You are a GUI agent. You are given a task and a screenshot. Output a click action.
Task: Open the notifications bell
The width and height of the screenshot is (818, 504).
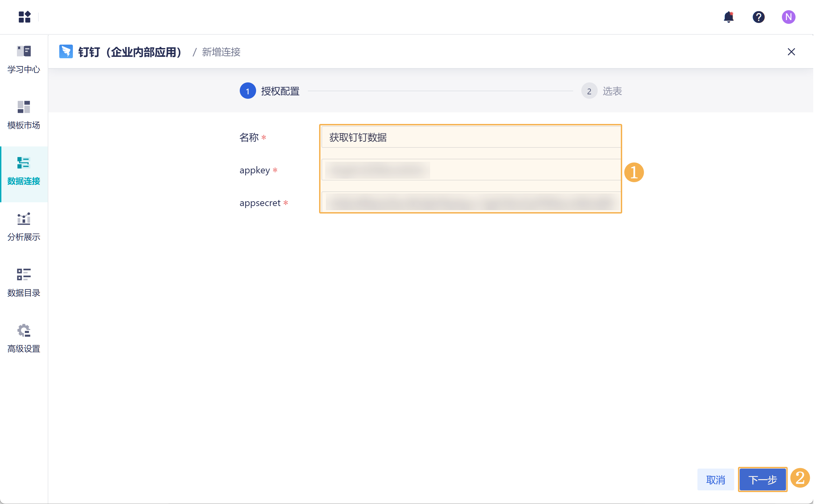click(x=728, y=17)
